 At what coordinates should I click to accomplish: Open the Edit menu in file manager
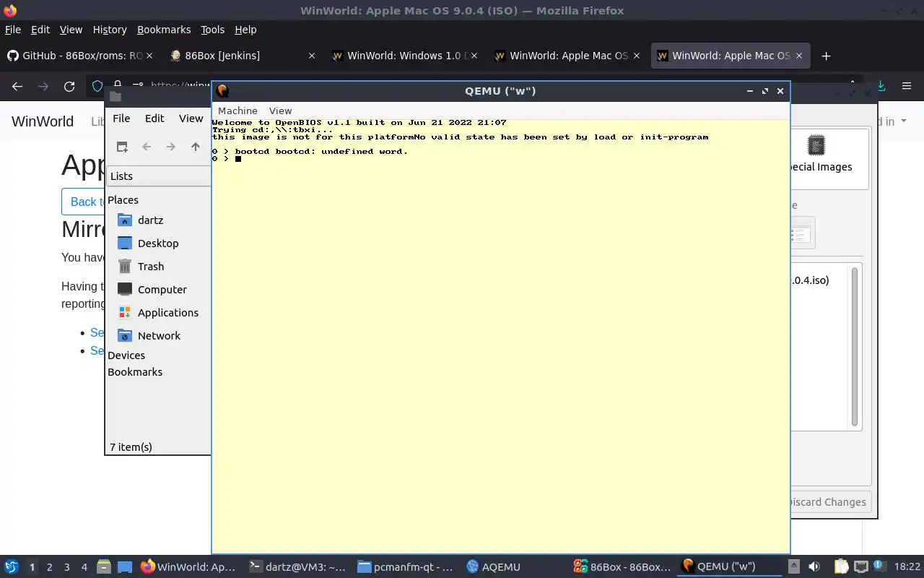[x=154, y=118]
